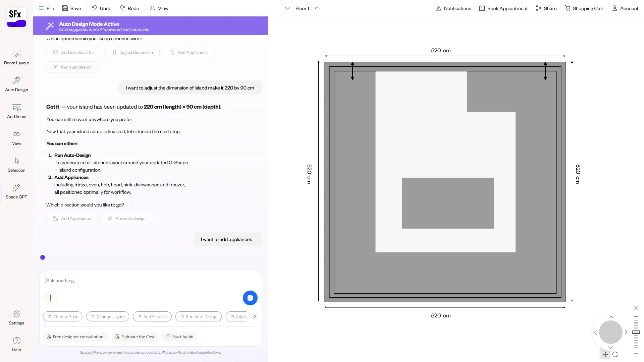Viewport: 644px width, 362px height.
Task: Open the Add Items panel
Action: (x=16, y=111)
